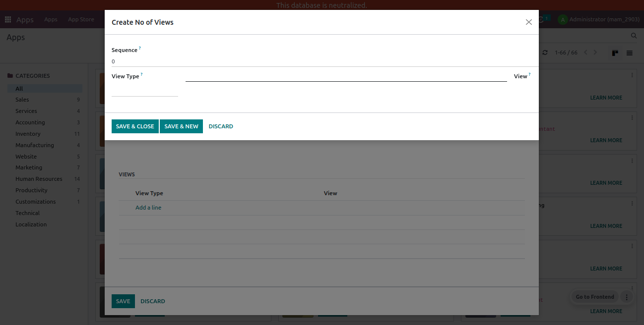Go to next page with right chevron

click(x=596, y=53)
